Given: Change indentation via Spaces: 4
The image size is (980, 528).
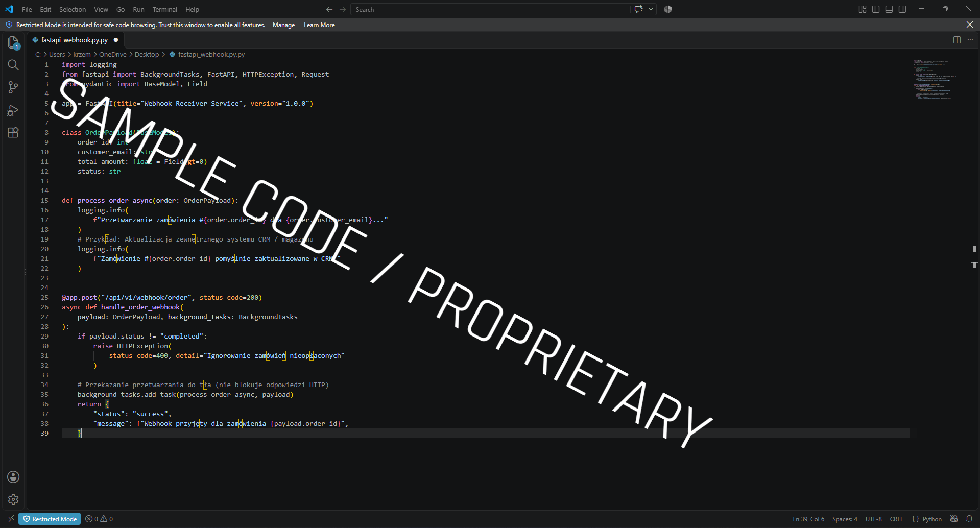Looking at the screenshot, I should (x=845, y=519).
